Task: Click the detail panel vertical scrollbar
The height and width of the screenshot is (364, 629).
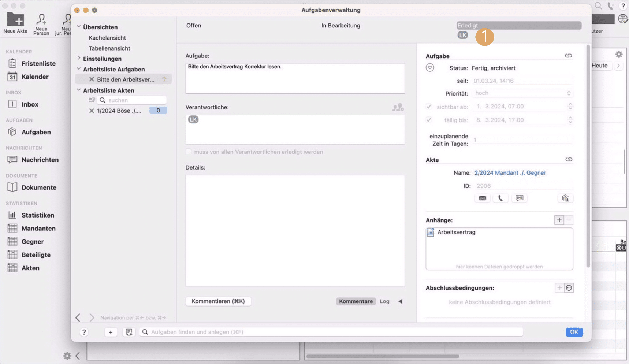Action: (588, 156)
